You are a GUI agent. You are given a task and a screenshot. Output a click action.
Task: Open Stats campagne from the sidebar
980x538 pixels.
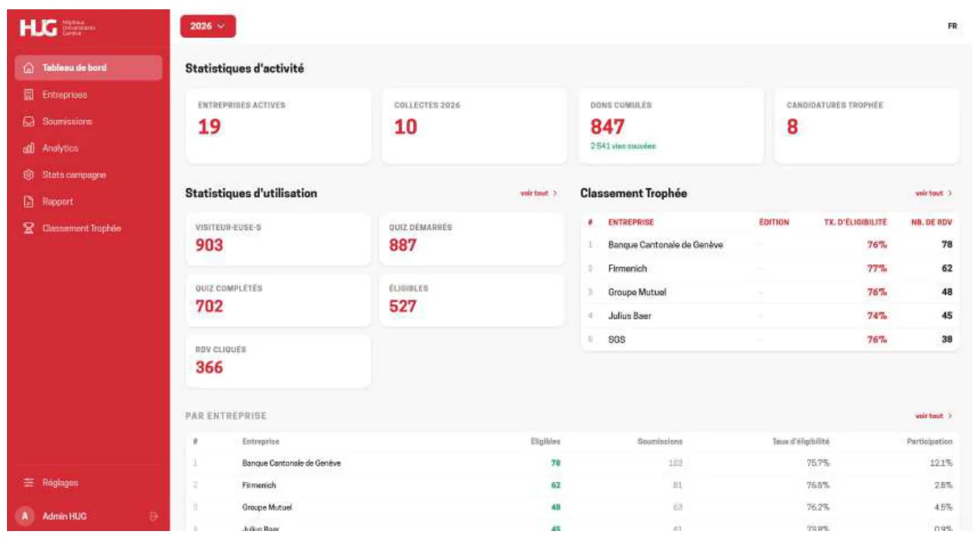[88, 175]
